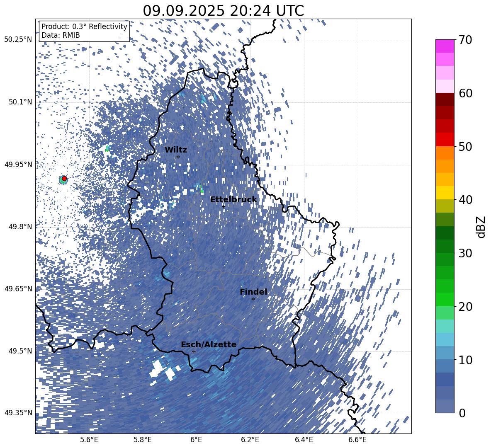
Task: Click the 40 colorbar tick label
Action: coord(465,200)
